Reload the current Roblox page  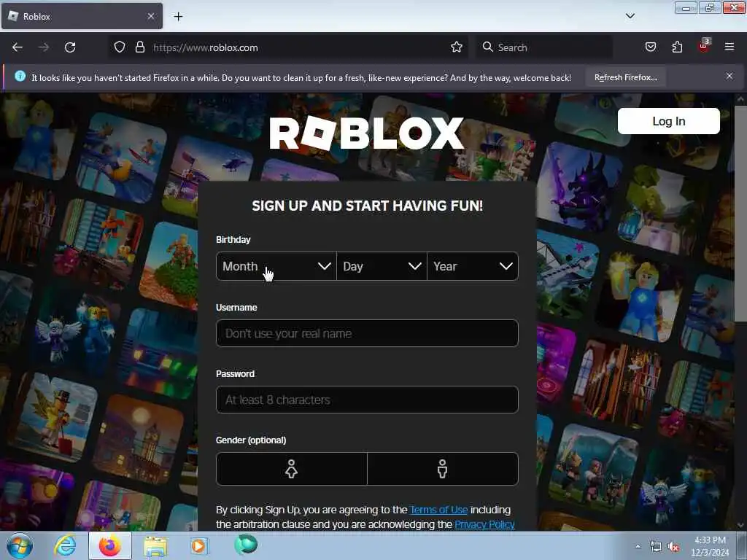coord(70,47)
